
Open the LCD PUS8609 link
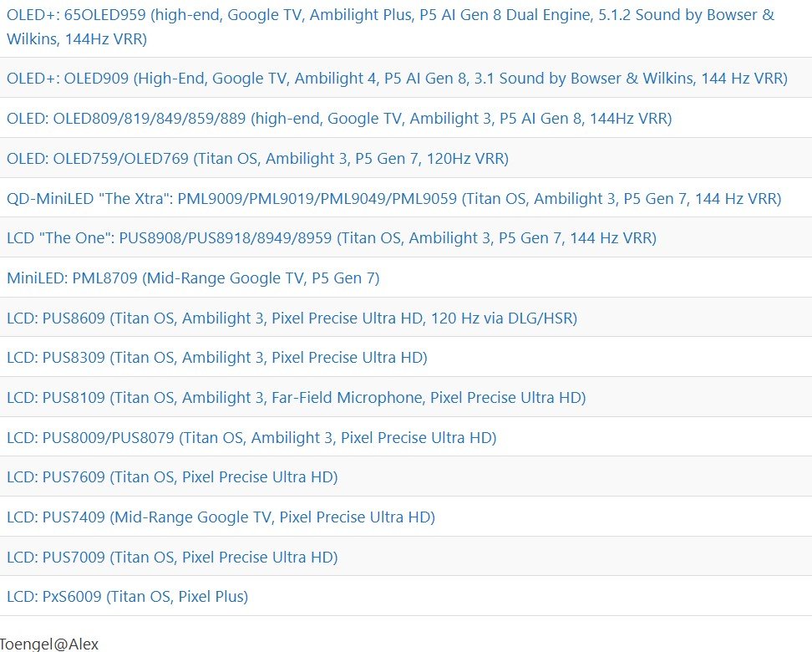(x=292, y=318)
